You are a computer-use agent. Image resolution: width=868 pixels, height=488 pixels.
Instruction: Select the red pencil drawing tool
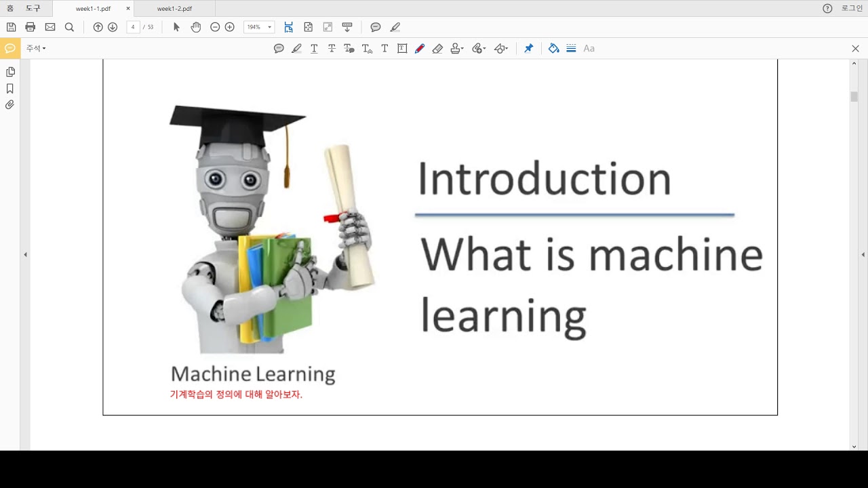click(x=420, y=48)
